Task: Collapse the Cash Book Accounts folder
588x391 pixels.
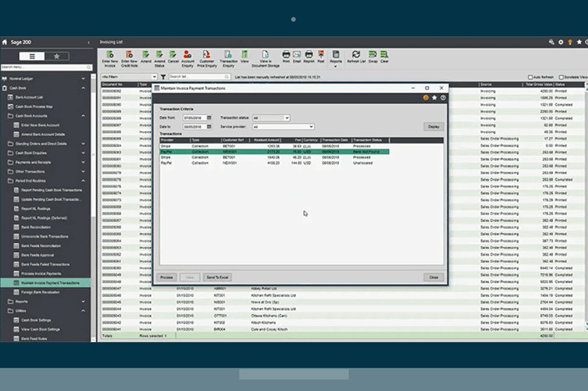Action: click(83, 116)
